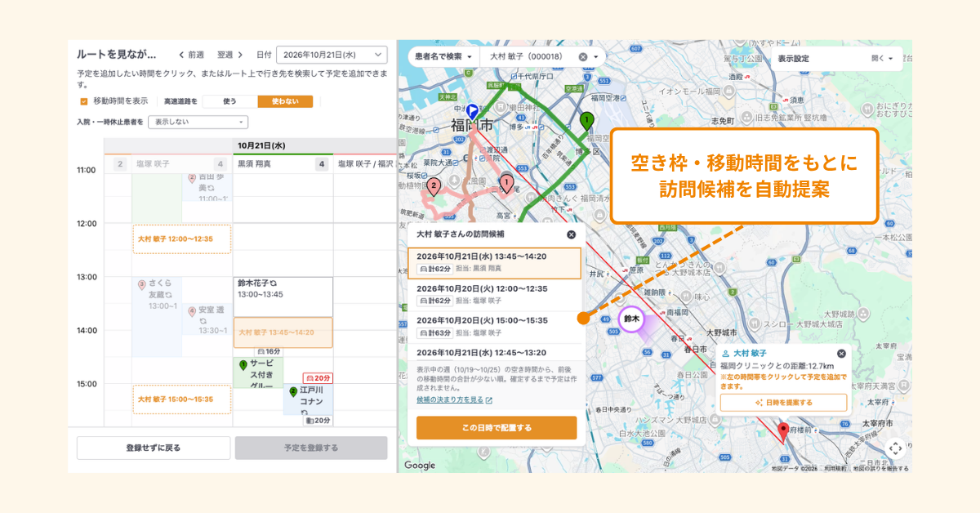980x513 pixels.
Task: Toggle map fullscreen view
Action: click(895, 448)
